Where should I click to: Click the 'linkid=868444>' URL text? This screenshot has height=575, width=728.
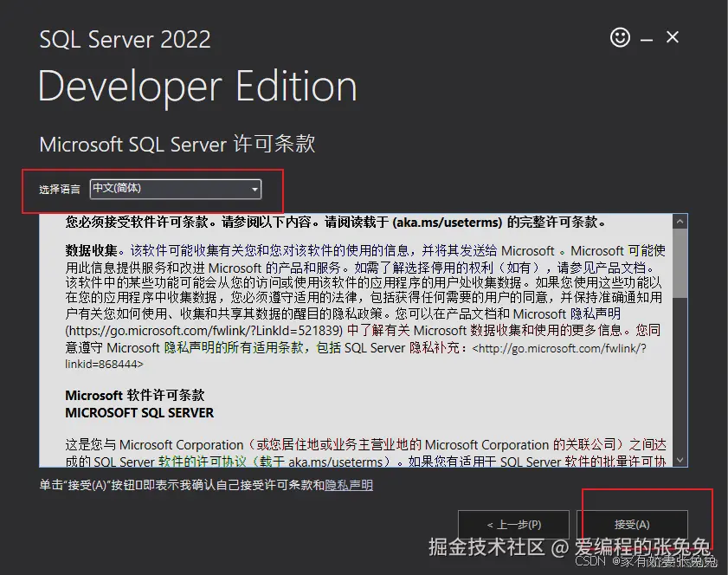pyautogui.click(x=104, y=364)
